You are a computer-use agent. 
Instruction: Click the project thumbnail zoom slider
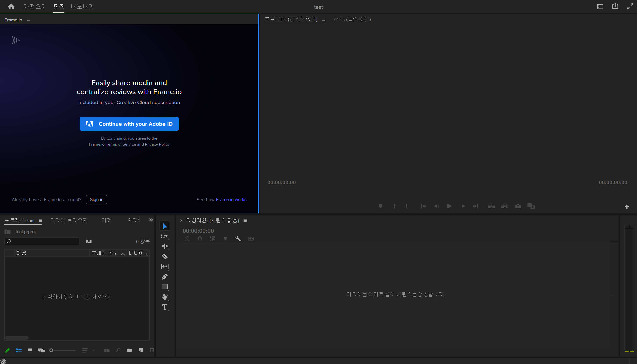pos(63,350)
